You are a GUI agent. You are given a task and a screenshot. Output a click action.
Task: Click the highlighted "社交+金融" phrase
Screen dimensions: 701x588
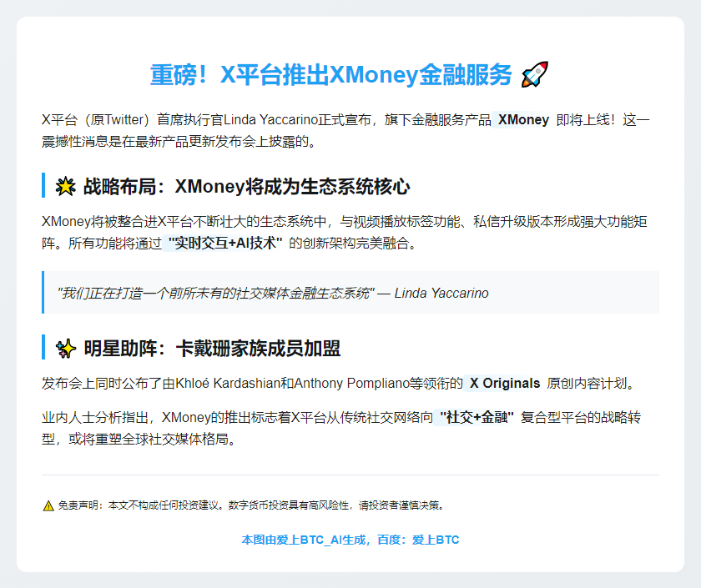click(x=477, y=417)
